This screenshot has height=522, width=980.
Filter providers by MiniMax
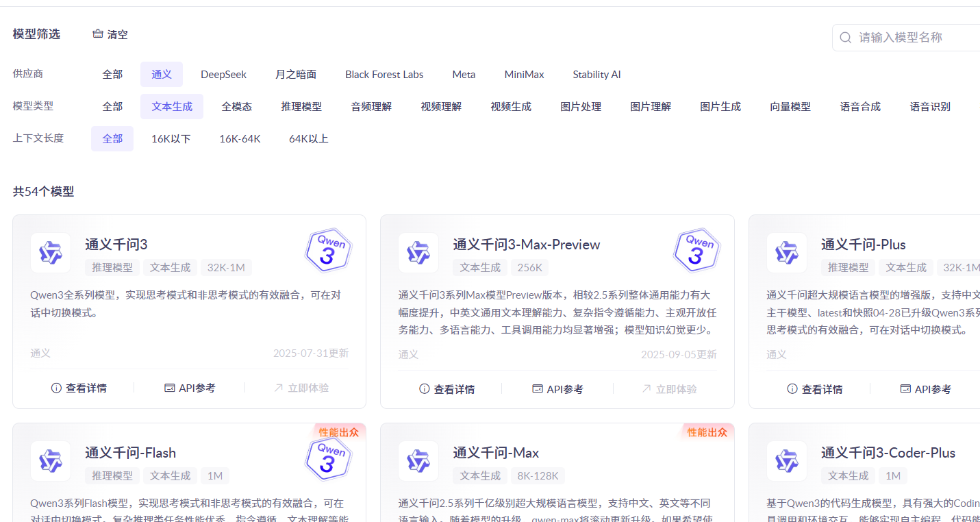click(525, 74)
